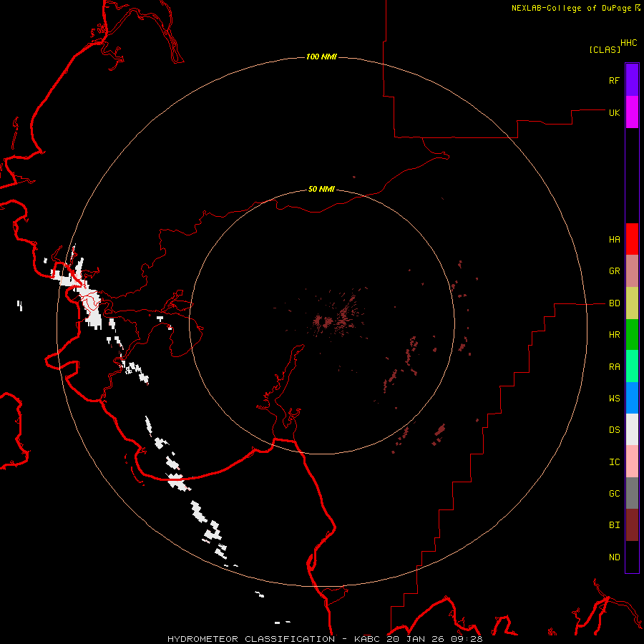Click the HYDROMETEOR CLASSIFICATION title text
The height and width of the screenshot is (644, 644).
point(251,639)
